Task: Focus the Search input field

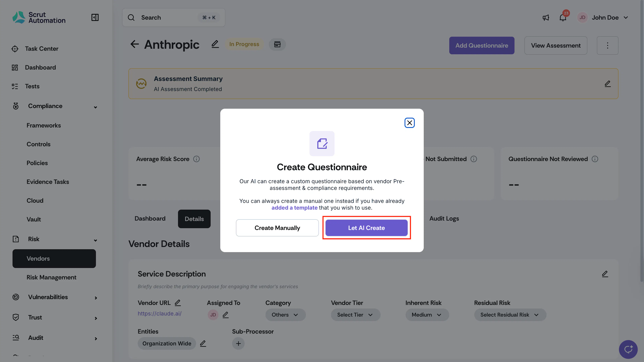Action: coord(174,17)
